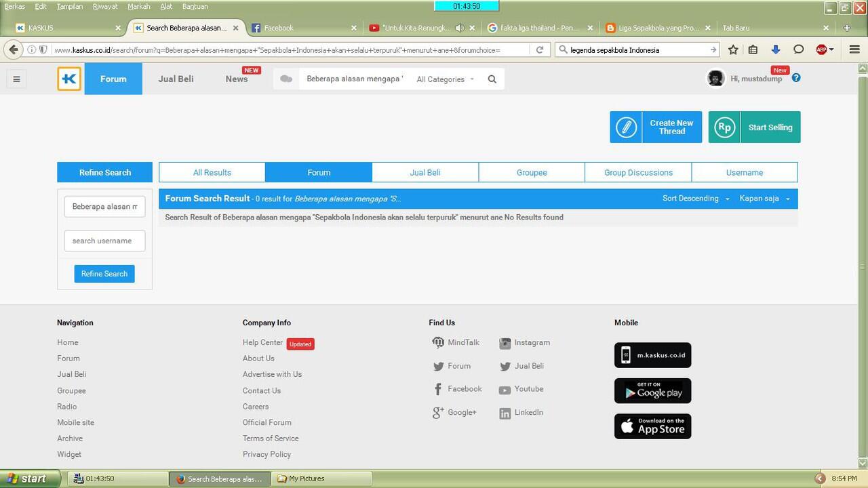Switch to the Groupee results tab
Image resolution: width=868 pixels, height=488 pixels.
(532, 172)
